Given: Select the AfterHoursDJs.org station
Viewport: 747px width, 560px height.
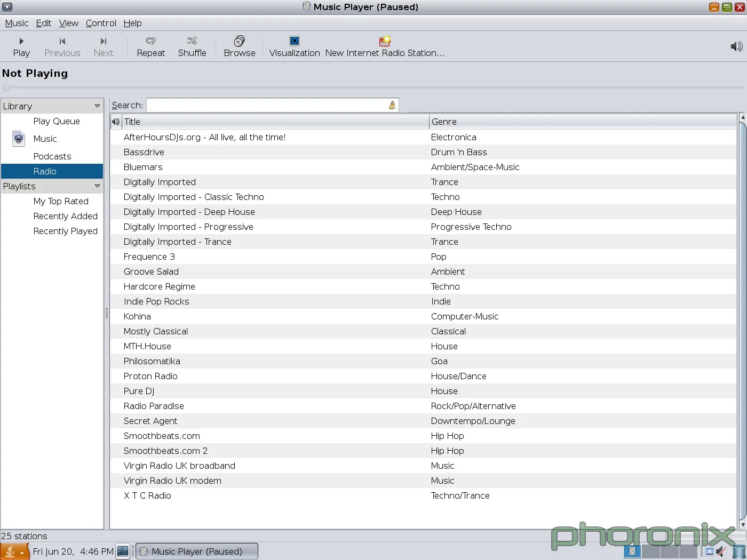Looking at the screenshot, I should click(x=423, y=137).
